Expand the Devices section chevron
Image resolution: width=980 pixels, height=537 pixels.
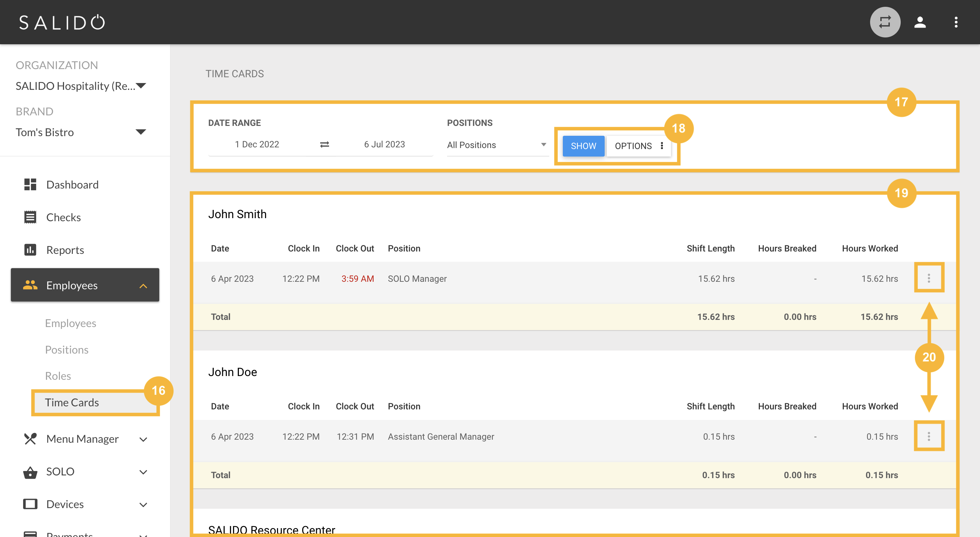click(x=143, y=505)
